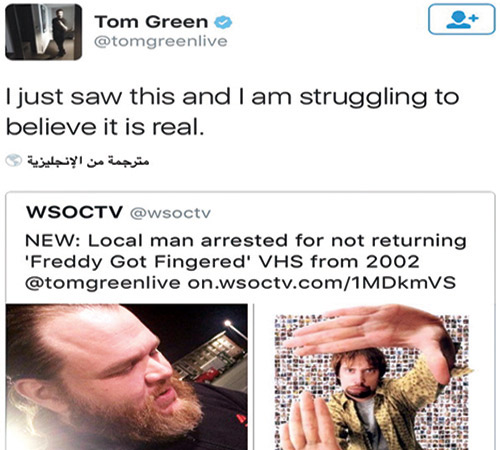Open the bearded man photo

pyautogui.click(x=127, y=377)
